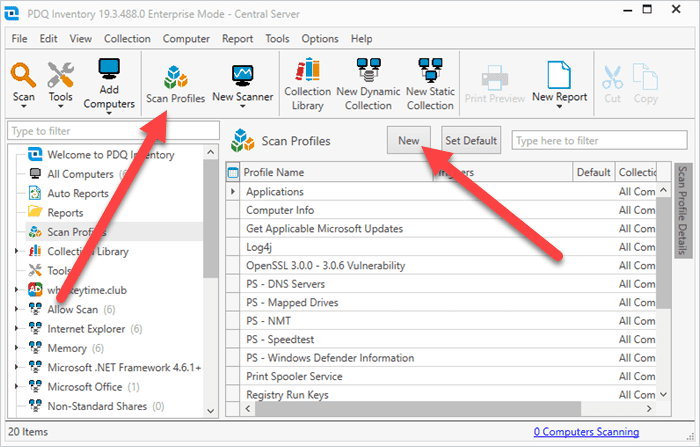Screen dimensions: 700x447
Task: Click the New scan profile button
Action: pos(409,140)
